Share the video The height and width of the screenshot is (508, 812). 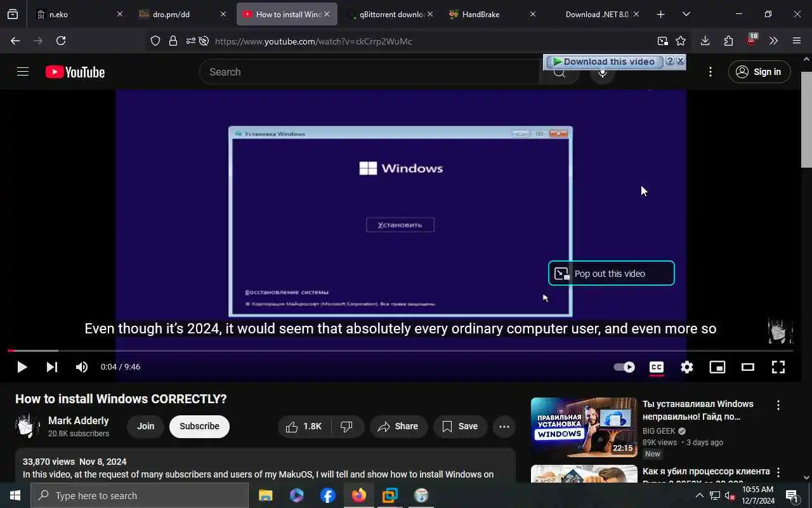[x=398, y=427]
